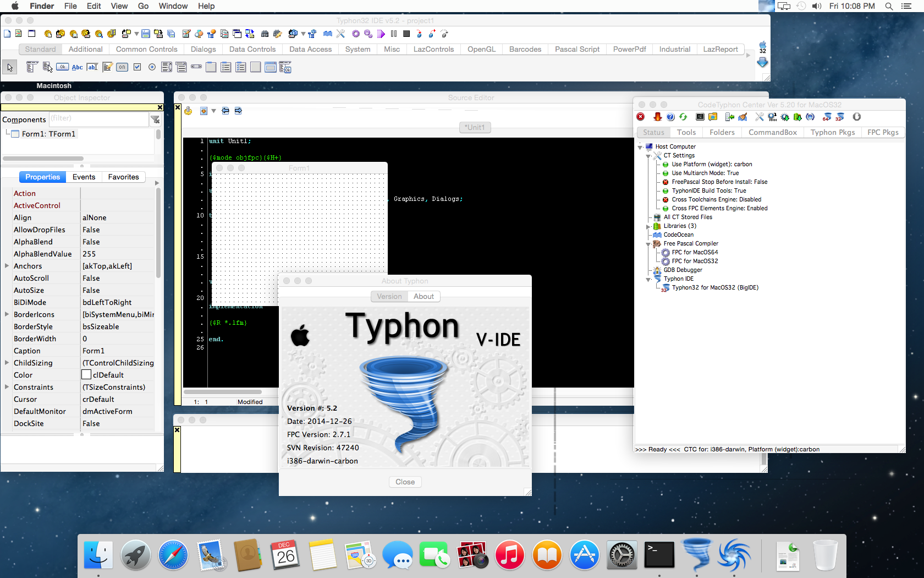924x578 pixels.
Task: Open the Data Controls palette tab
Action: (252, 49)
